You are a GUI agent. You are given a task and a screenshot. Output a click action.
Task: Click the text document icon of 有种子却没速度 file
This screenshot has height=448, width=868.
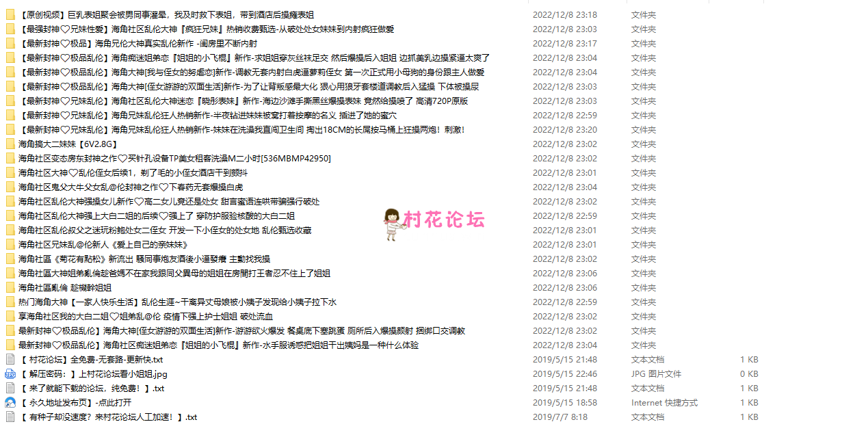(x=10, y=417)
